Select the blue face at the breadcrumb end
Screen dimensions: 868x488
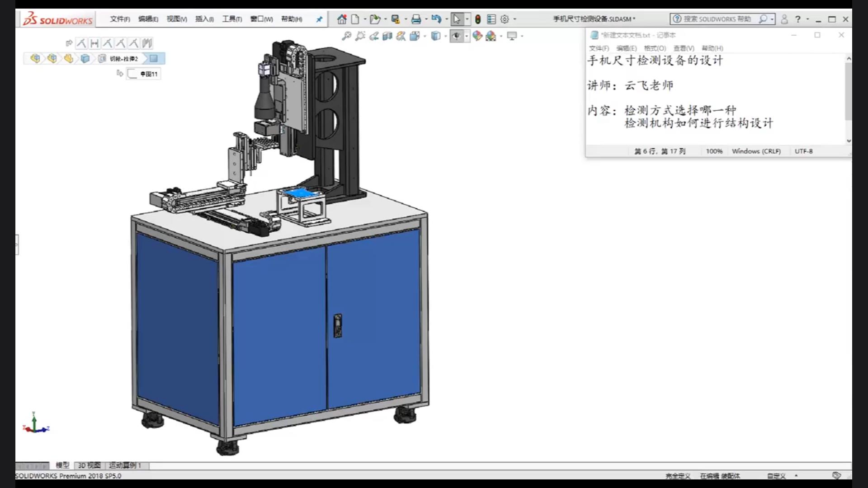154,58
